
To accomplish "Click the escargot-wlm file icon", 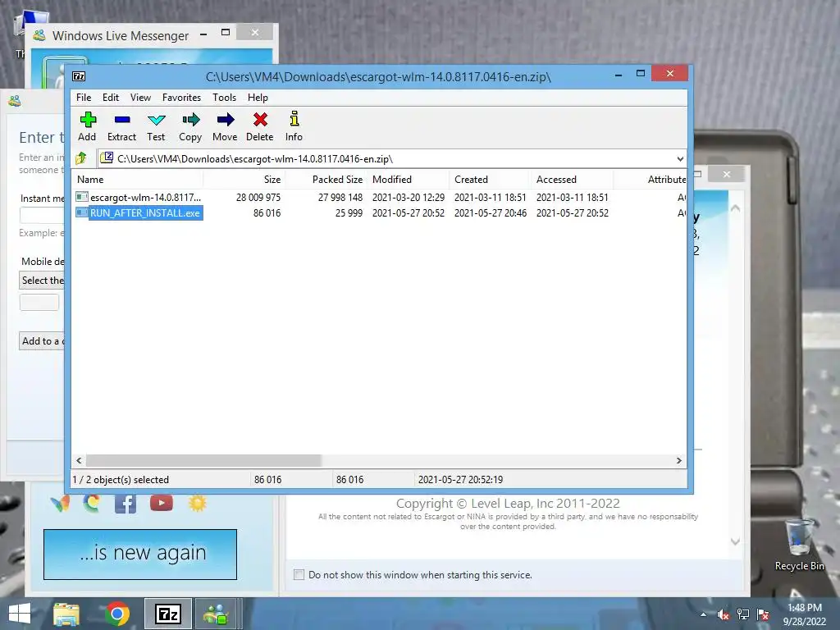I will click(x=81, y=197).
